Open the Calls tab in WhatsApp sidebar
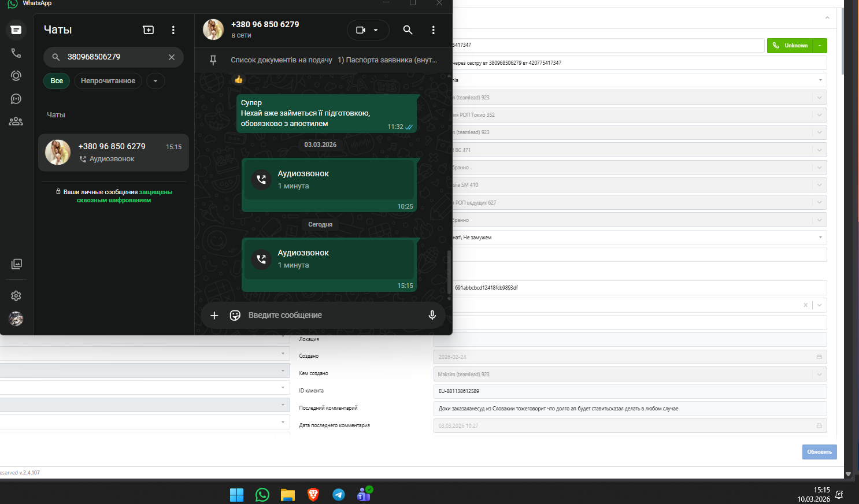The height and width of the screenshot is (504, 859). pyautogui.click(x=16, y=53)
